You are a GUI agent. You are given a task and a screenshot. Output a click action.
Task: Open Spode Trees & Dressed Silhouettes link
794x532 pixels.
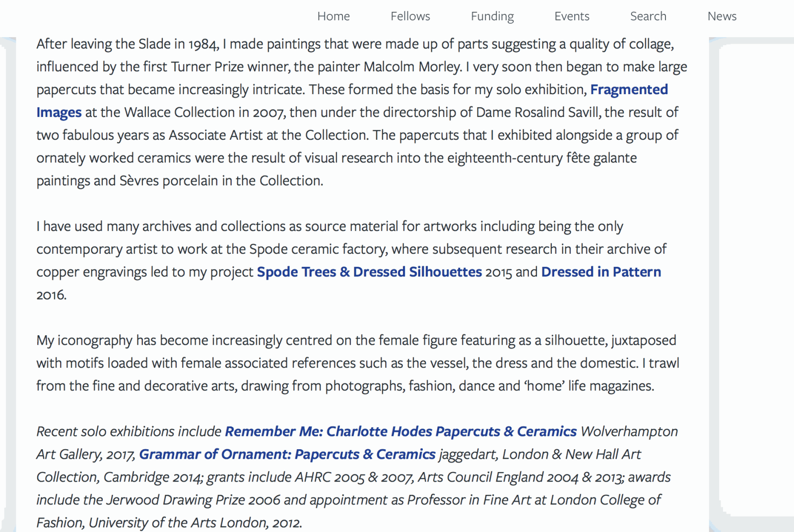pyautogui.click(x=369, y=272)
